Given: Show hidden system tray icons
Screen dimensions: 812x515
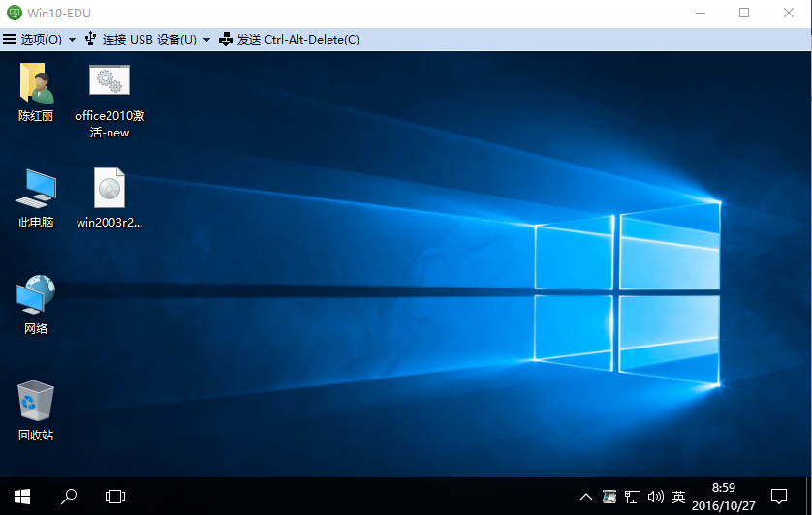Looking at the screenshot, I should tap(585, 497).
